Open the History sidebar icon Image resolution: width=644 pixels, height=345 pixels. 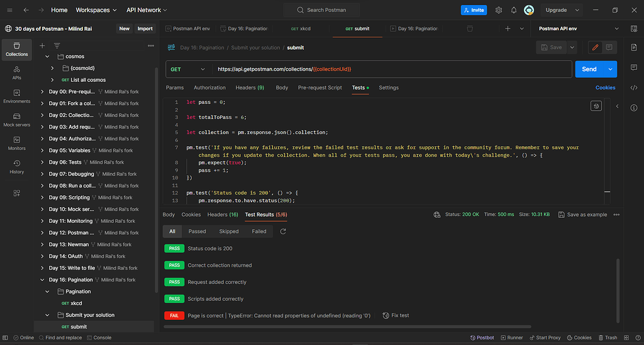[x=17, y=166]
